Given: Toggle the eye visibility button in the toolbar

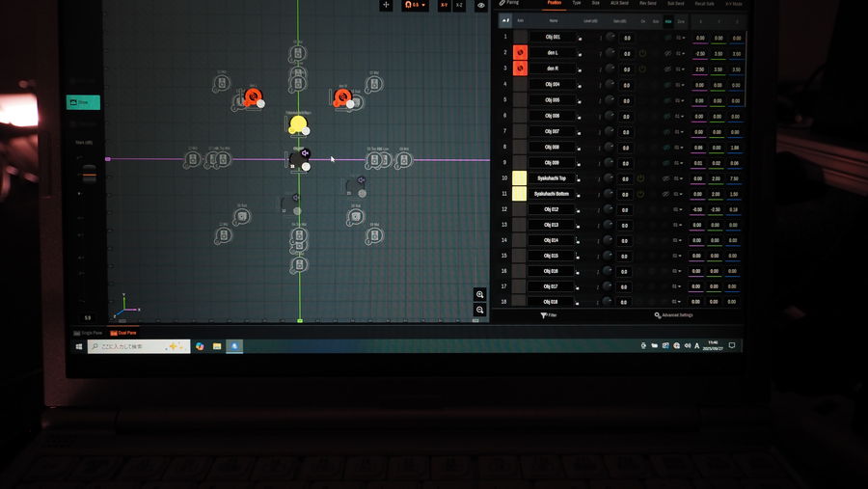Looking at the screenshot, I should point(481,6).
